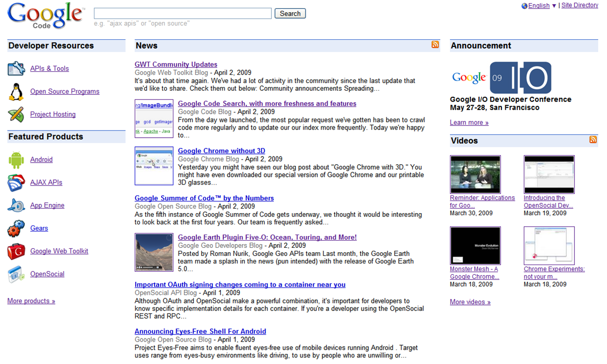Click the App Engine icon

pyautogui.click(x=16, y=205)
